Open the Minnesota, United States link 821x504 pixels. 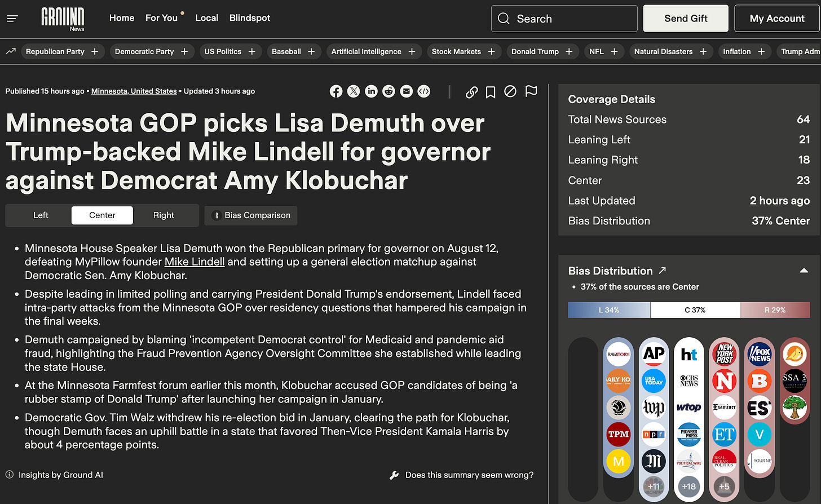[134, 91]
